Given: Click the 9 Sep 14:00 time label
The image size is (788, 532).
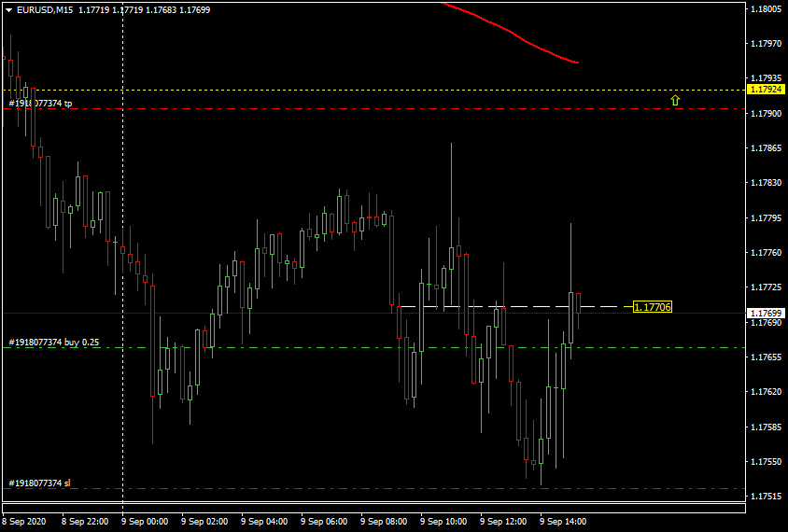Looking at the screenshot, I should tap(563, 522).
